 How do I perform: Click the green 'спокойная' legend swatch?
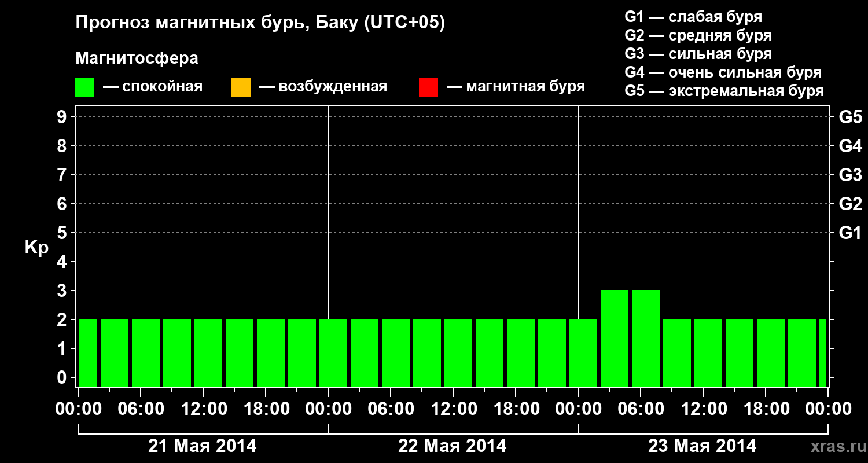[x=84, y=87]
